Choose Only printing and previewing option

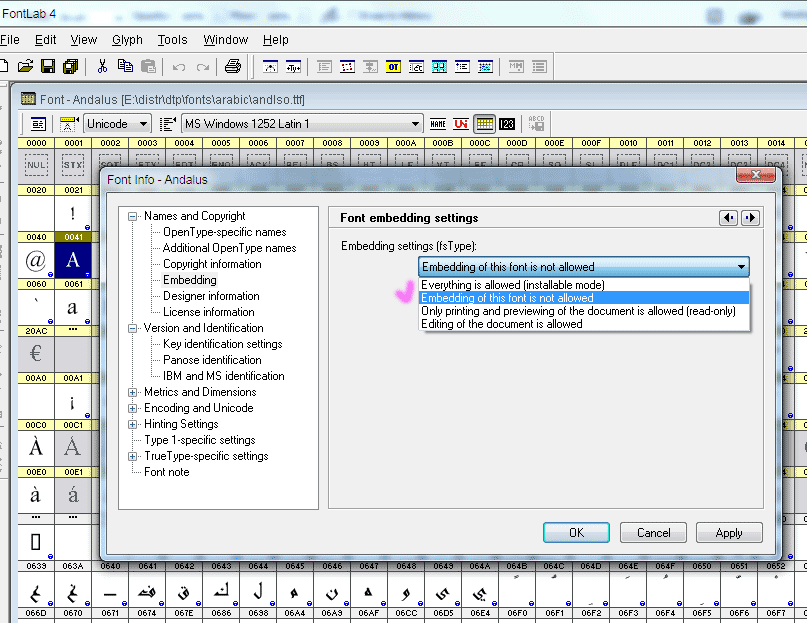pyautogui.click(x=584, y=311)
